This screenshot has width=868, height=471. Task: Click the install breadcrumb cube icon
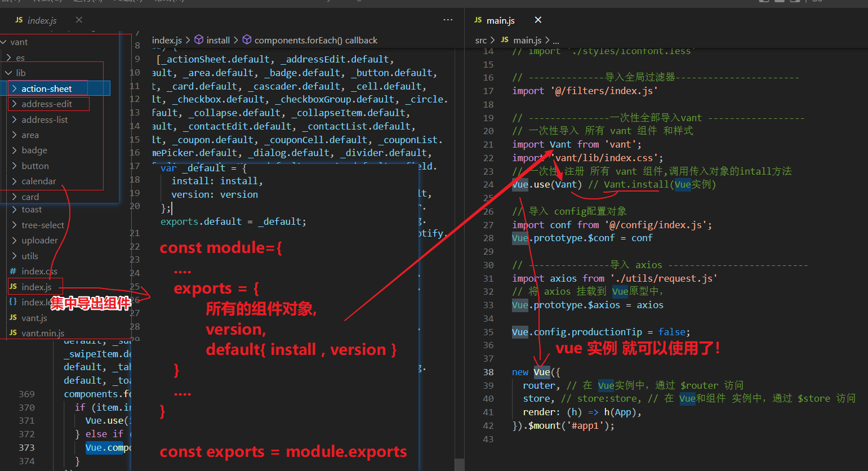point(199,40)
